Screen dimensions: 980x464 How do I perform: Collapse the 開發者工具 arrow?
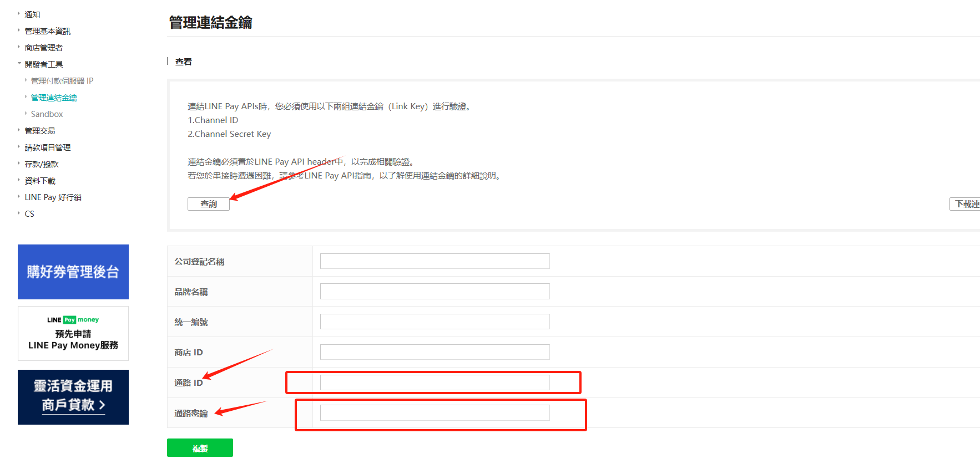(x=19, y=64)
